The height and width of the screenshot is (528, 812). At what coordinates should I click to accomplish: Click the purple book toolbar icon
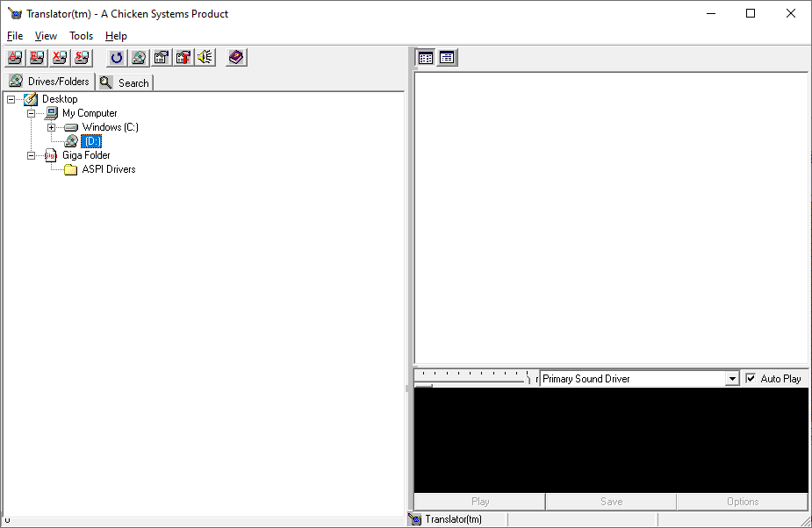(236, 58)
